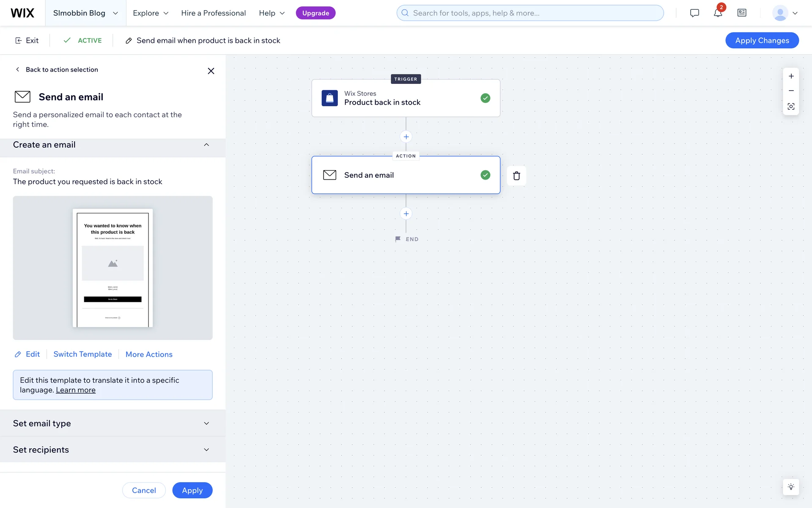Screen dimensions: 812x508
Task: Add a step after the trigger
Action: pyautogui.click(x=406, y=137)
